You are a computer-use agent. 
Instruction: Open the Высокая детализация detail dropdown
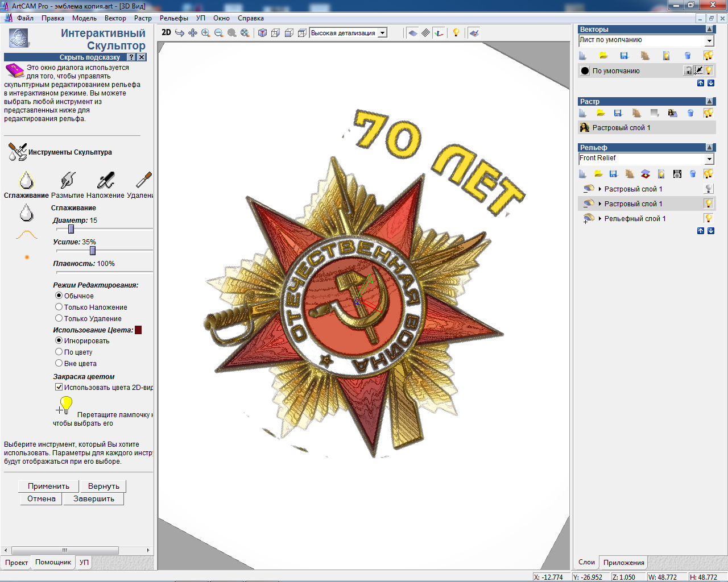click(x=383, y=33)
